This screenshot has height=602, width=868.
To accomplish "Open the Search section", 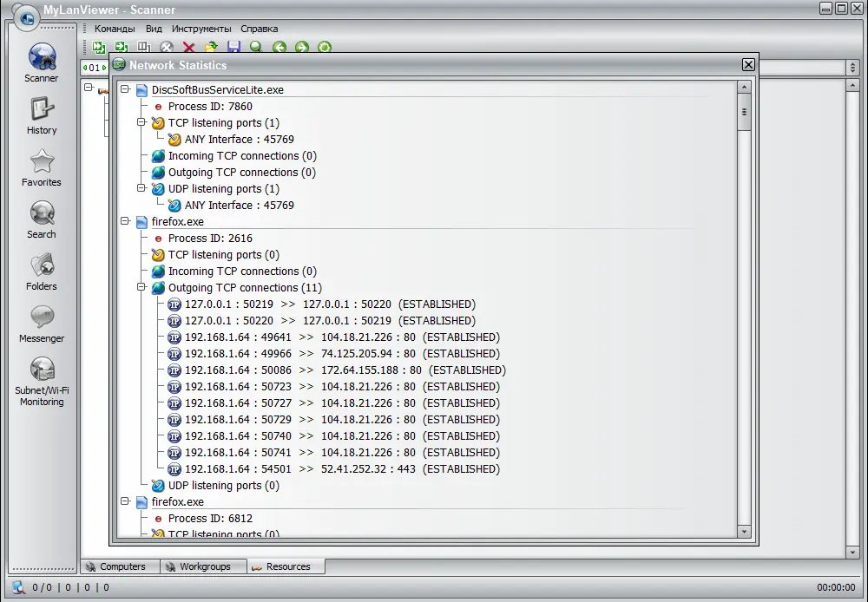I will pos(42,219).
